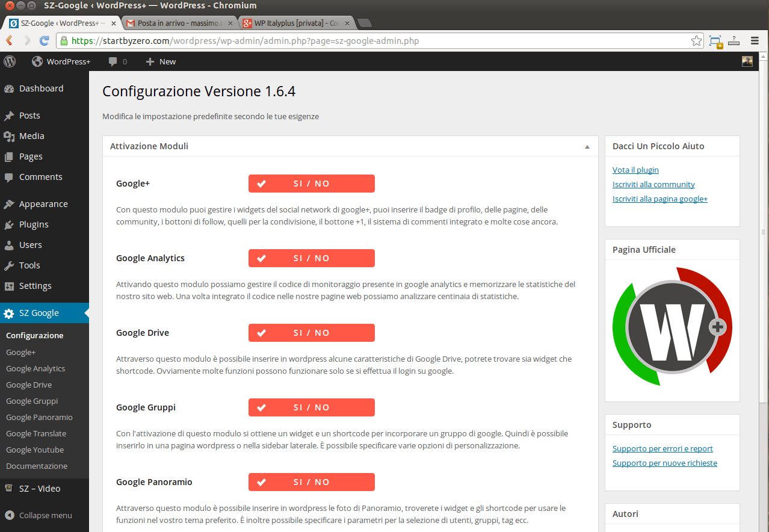The image size is (769, 532).
Task: Click the Supporto panel title
Action: click(632, 425)
